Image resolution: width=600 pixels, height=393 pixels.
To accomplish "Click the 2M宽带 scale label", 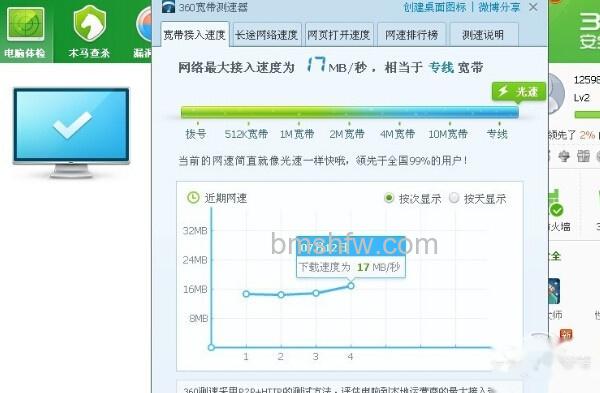I will pos(347,134).
